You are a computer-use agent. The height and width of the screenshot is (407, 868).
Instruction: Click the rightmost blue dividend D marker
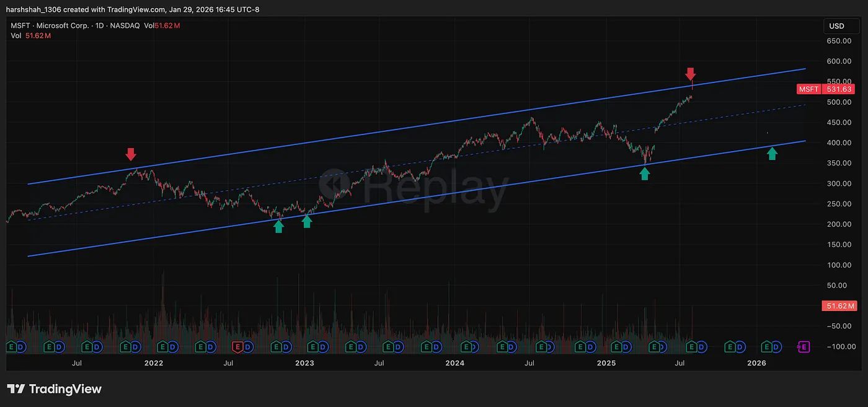777,347
